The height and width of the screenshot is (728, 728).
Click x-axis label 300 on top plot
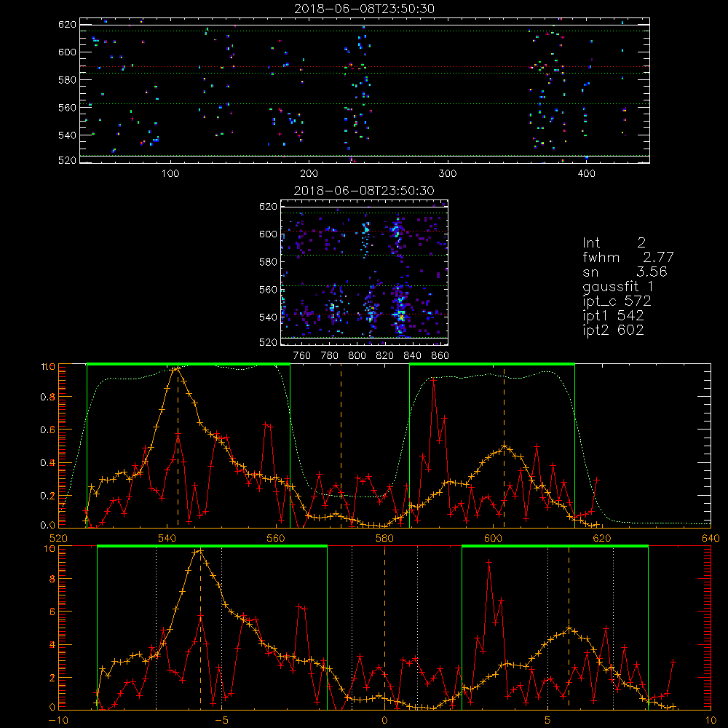[448, 174]
